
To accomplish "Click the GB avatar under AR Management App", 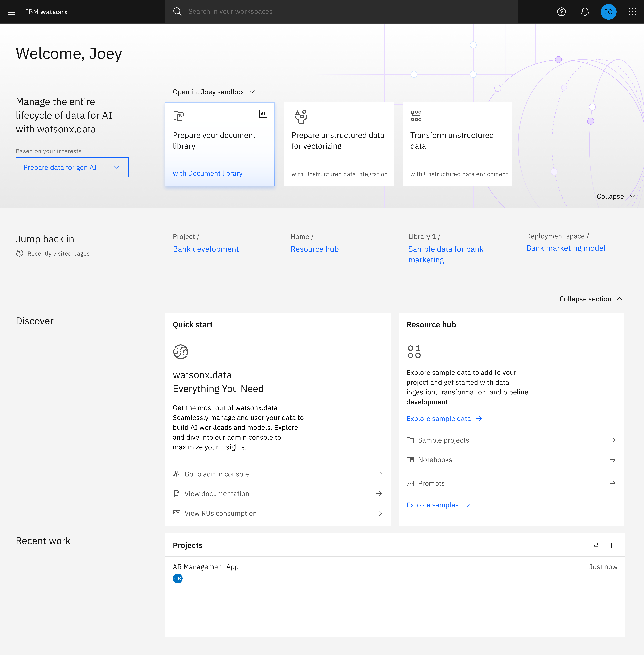I will pyautogui.click(x=178, y=579).
